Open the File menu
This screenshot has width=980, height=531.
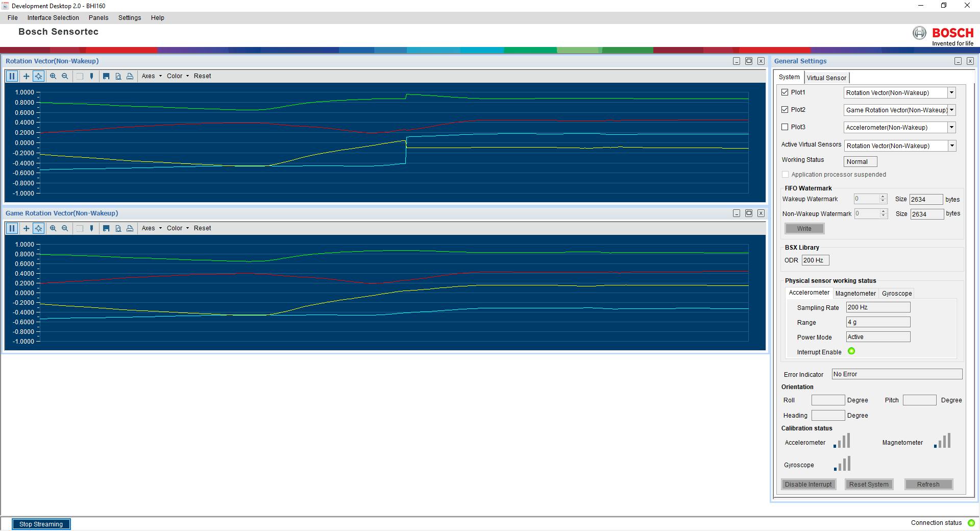(x=13, y=18)
